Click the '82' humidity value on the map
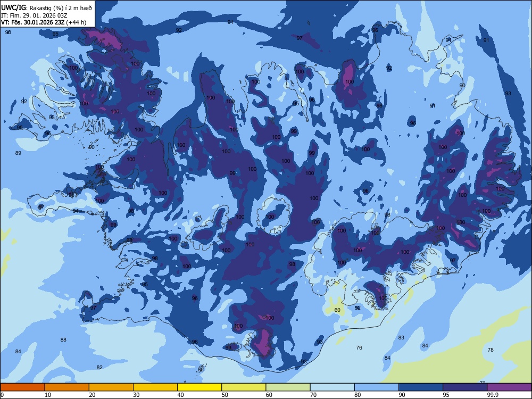 [99, 367]
